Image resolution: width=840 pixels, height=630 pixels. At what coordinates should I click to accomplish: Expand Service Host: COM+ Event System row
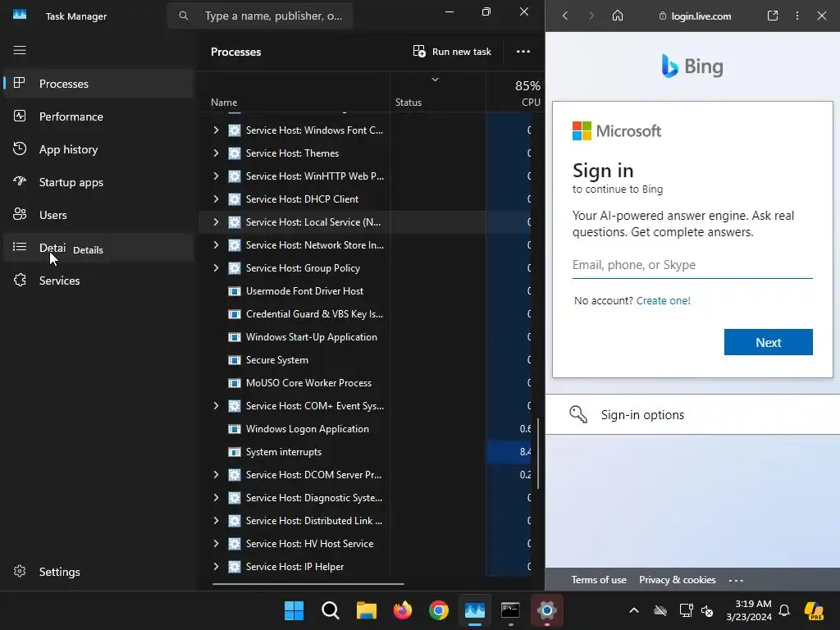(216, 405)
